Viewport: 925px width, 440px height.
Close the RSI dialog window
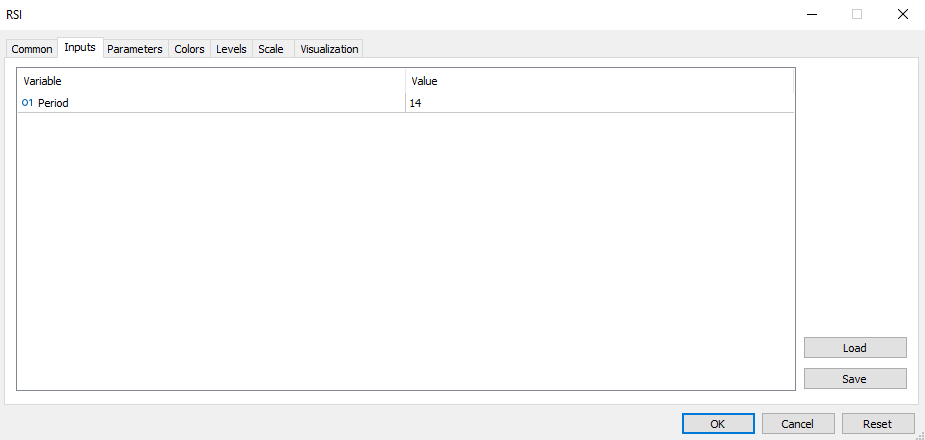(x=903, y=15)
